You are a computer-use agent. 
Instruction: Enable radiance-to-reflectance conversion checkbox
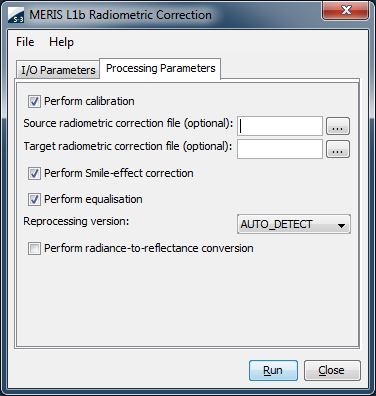point(34,248)
